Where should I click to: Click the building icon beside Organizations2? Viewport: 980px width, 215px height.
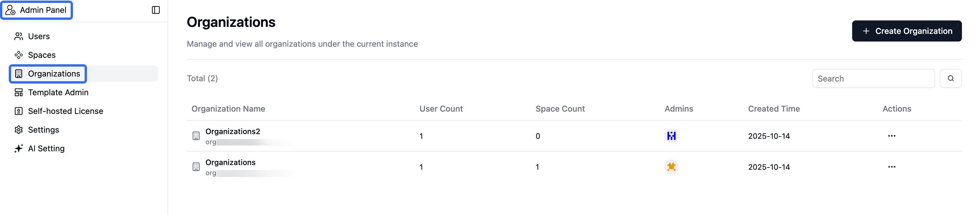[x=196, y=136]
